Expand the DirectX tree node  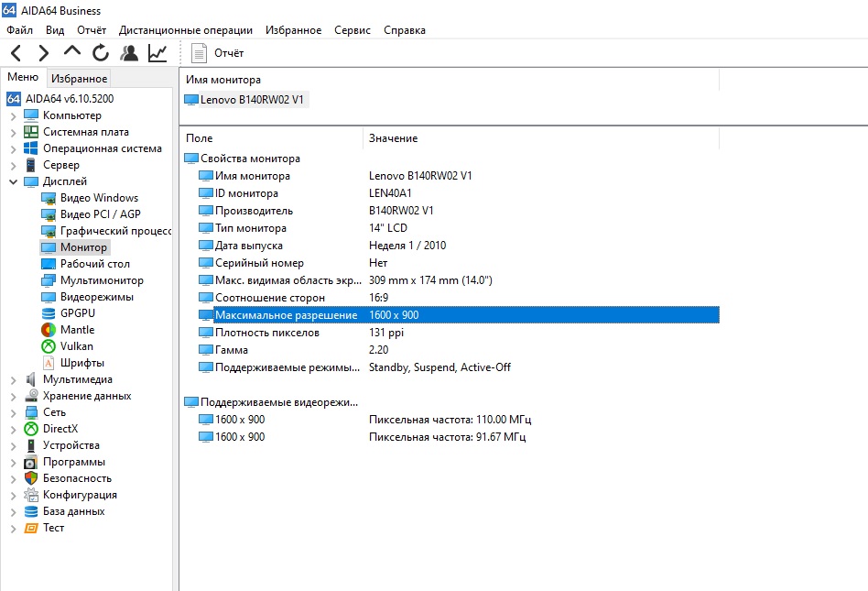pos(14,429)
